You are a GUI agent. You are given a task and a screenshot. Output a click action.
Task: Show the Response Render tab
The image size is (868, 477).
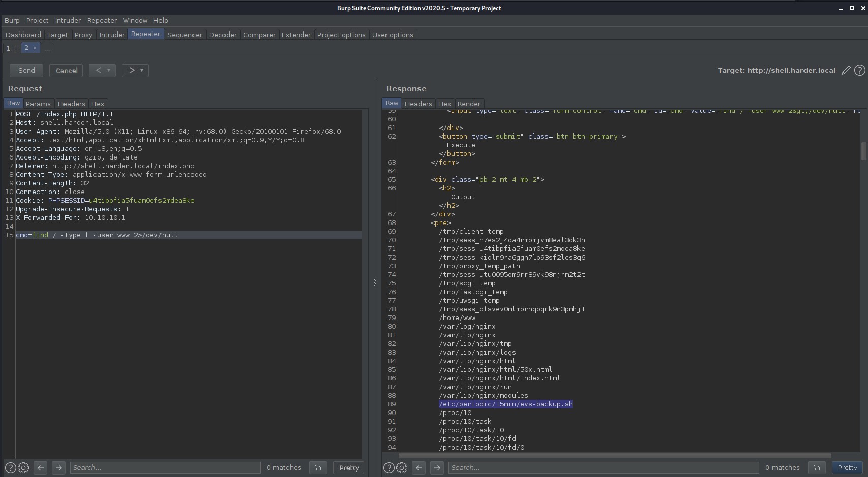[x=469, y=104]
